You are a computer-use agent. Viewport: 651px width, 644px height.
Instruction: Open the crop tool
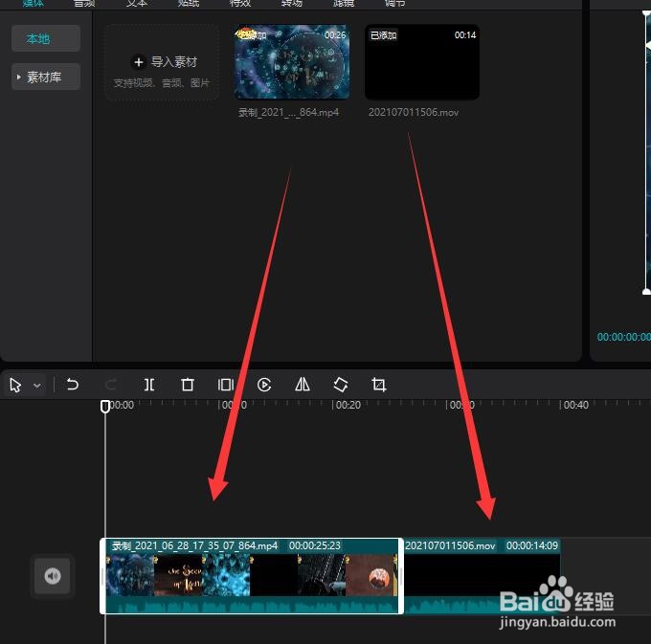pyautogui.click(x=379, y=385)
